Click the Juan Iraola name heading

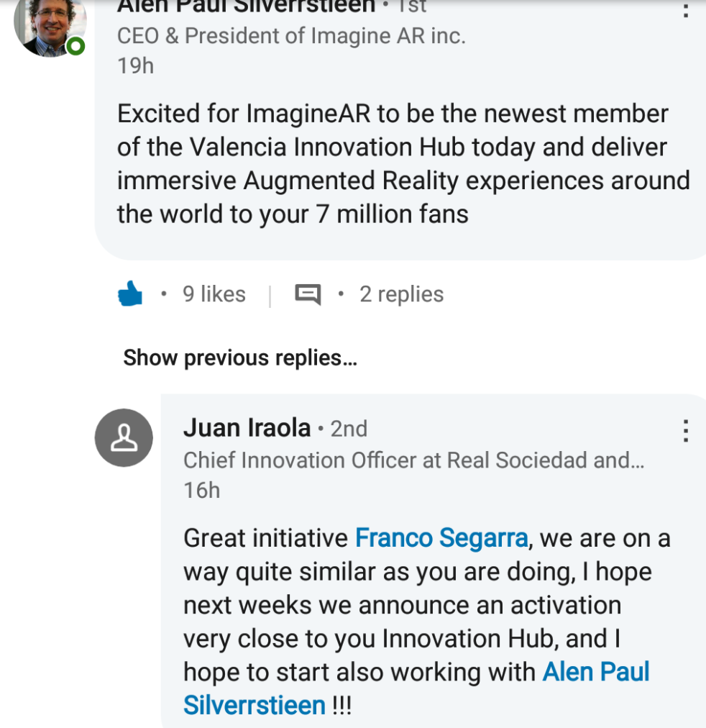(x=247, y=428)
